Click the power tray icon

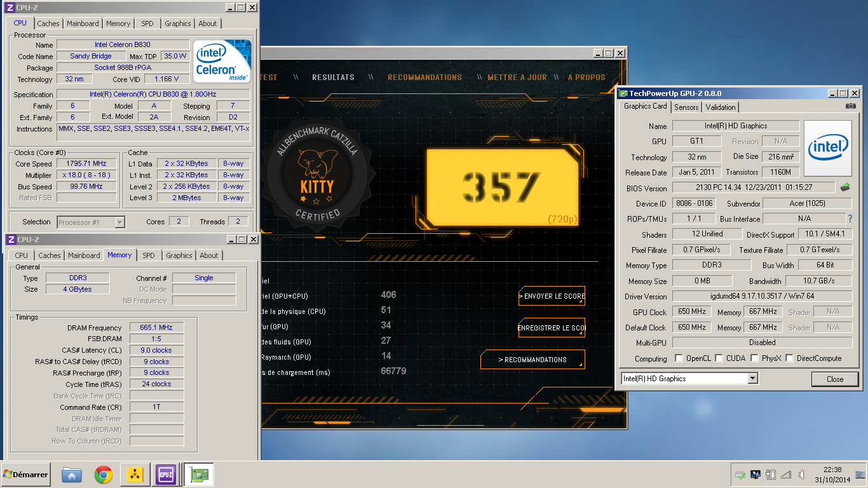coord(771,475)
